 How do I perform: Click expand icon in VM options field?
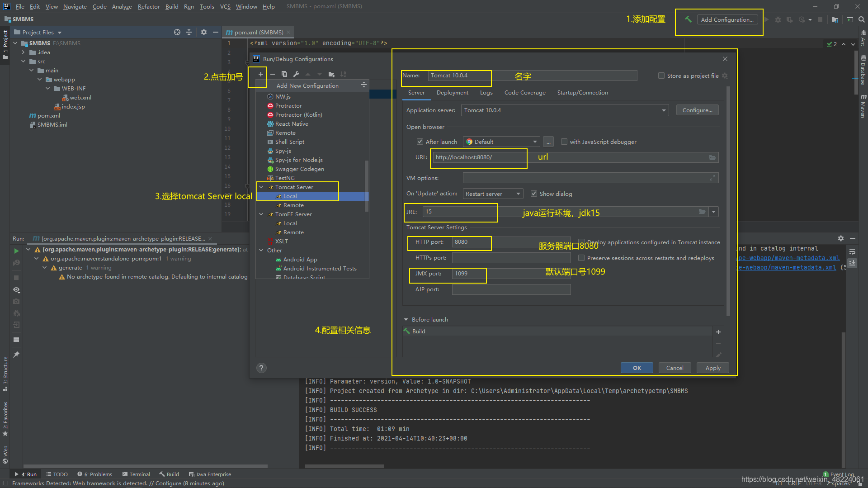tap(712, 178)
